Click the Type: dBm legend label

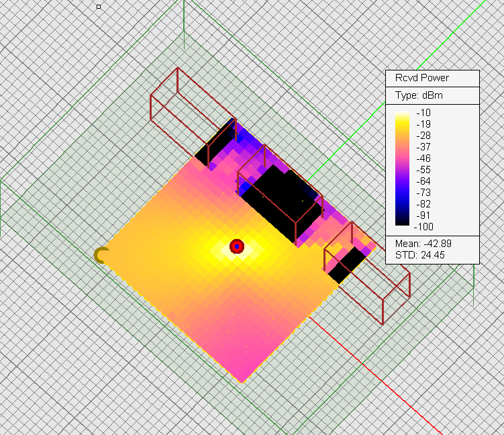tap(419, 95)
